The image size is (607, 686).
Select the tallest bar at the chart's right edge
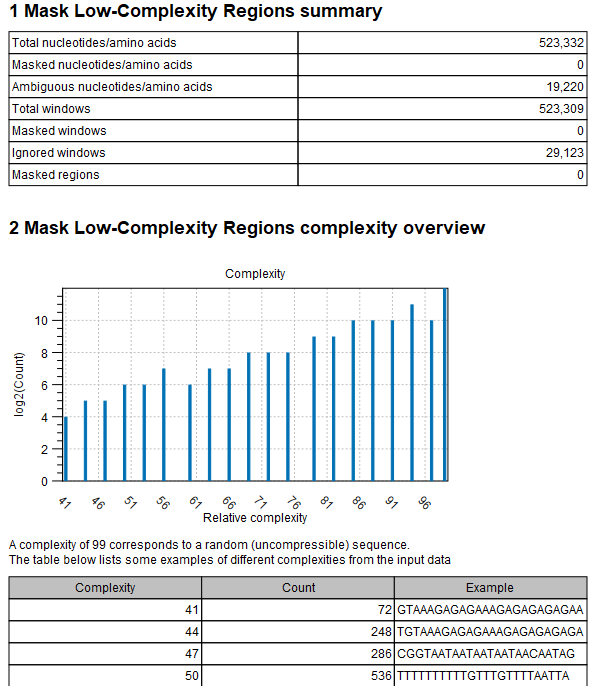[445, 385]
